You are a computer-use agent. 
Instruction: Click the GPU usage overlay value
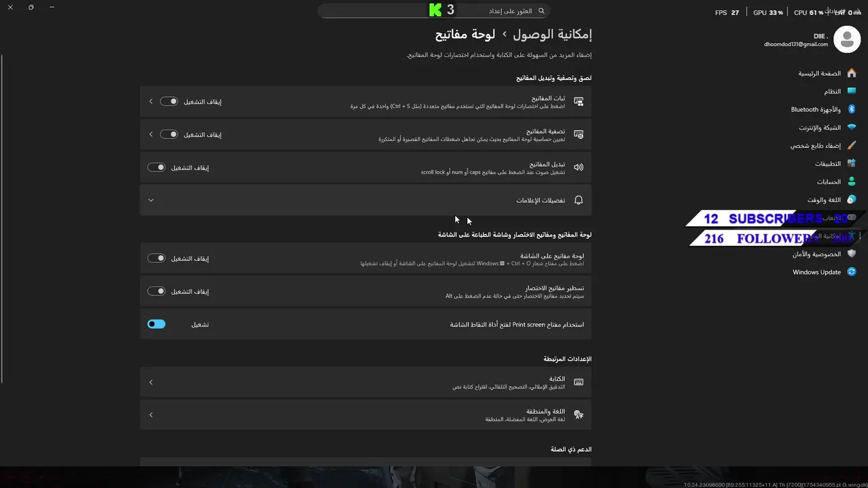[776, 12]
